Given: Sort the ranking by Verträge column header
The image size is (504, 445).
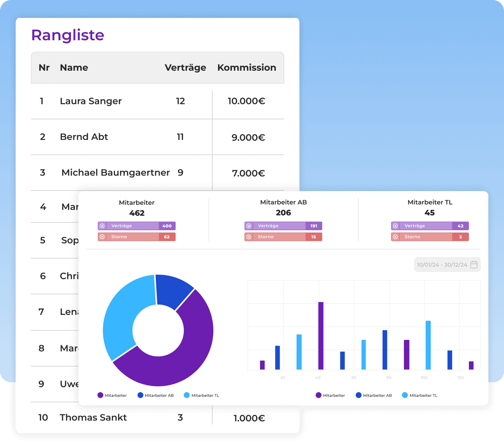Looking at the screenshot, I should 185,67.
